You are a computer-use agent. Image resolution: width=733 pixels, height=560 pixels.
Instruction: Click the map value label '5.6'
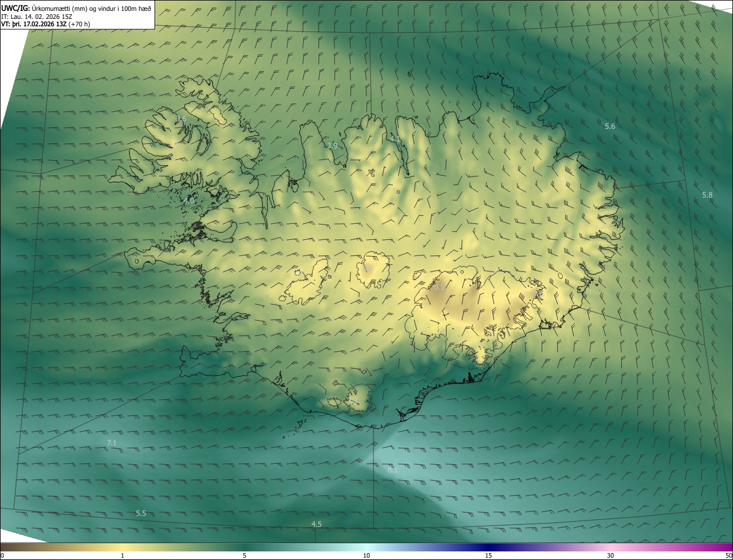(x=610, y=126)
